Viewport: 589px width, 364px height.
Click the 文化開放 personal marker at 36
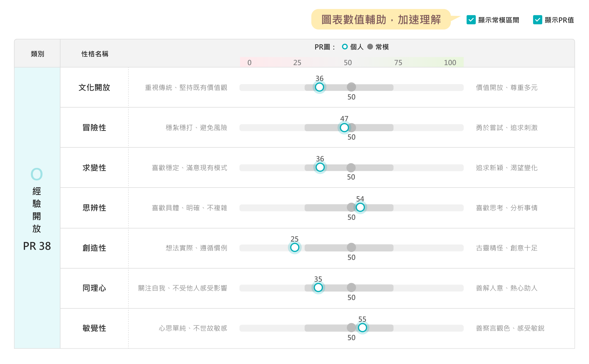point(319,87)
